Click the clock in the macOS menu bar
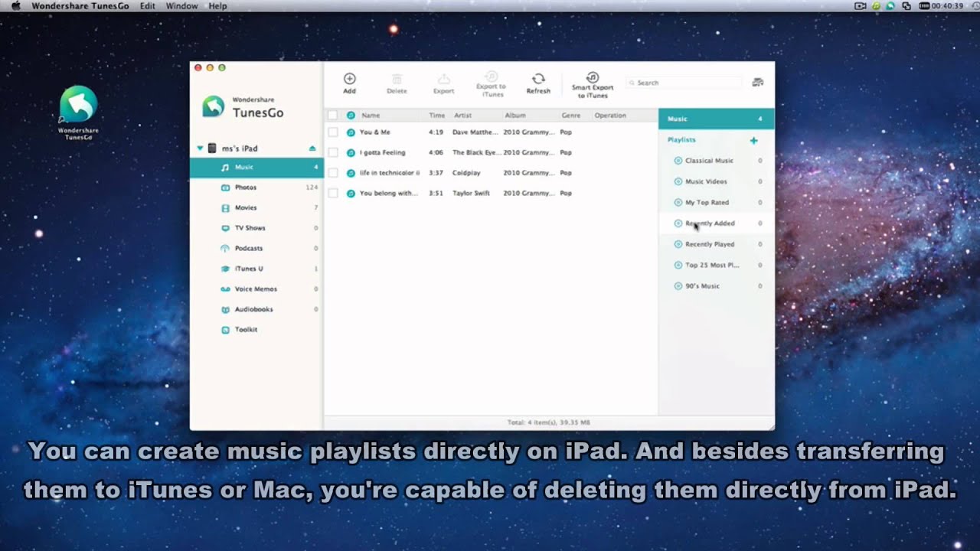The image size is (980, 551). tap(946, 6)
